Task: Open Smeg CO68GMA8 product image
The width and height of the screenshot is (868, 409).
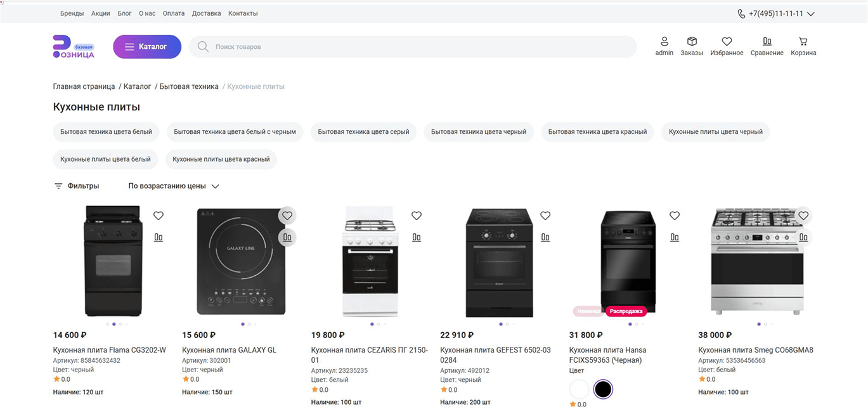Action: point(757,261)
